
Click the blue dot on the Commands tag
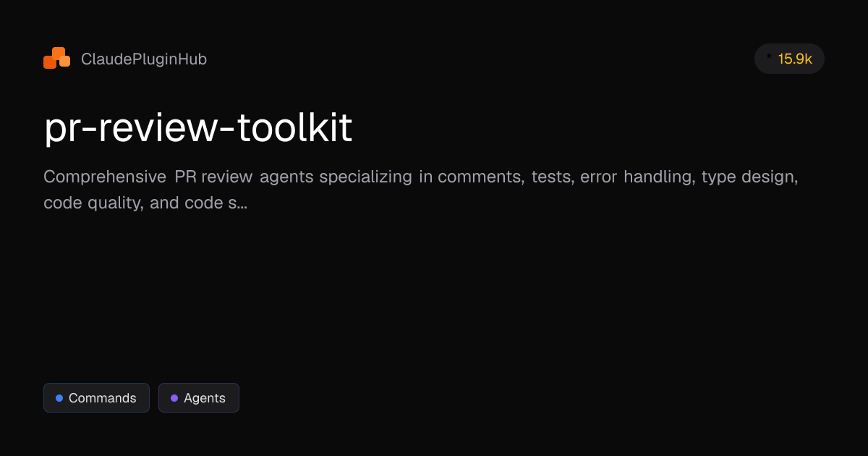point(59,397)
